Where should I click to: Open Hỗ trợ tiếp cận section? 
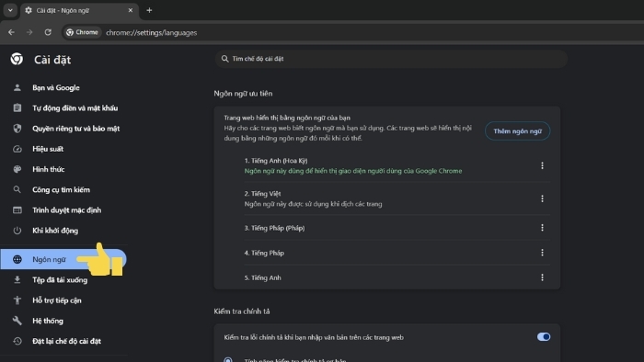pos(57,300)
